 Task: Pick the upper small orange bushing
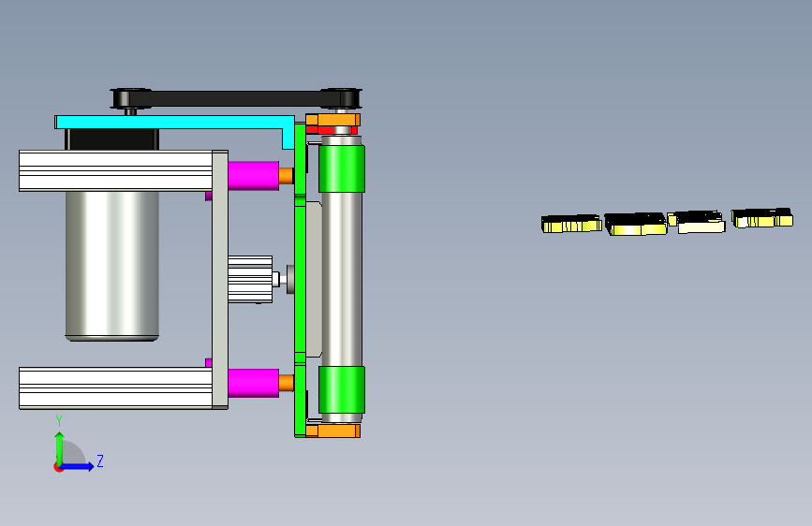pyautogui.click(x=287, y=176)
